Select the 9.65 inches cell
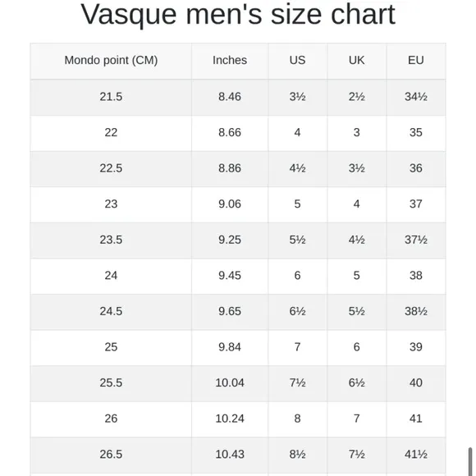Viewport: 476px width, 476px height. point(230,312)
